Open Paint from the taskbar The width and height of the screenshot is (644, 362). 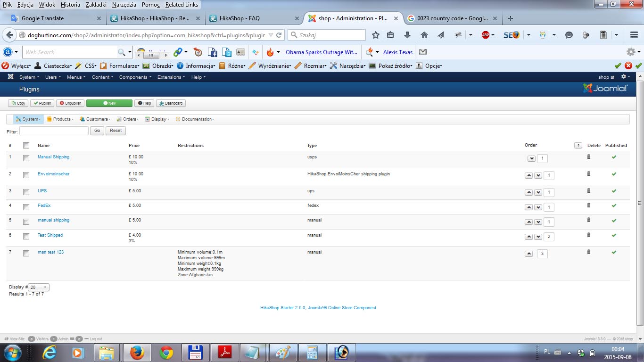[283, 353]
